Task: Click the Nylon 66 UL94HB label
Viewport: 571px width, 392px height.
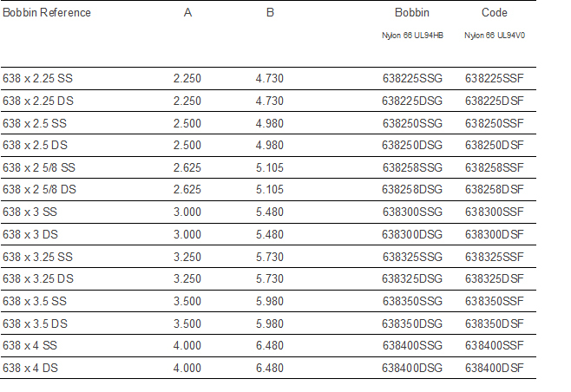Action: [x=411, y=36]
